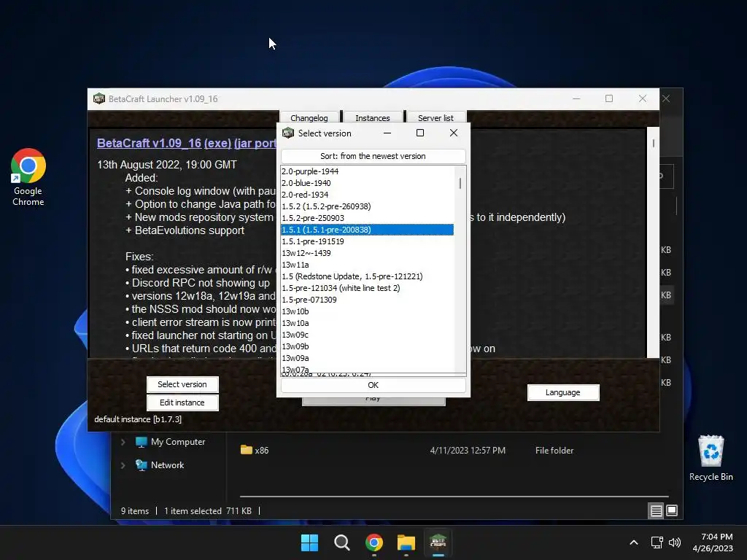Switch Explorer to details view
Viewport: 747px width, 560px height.
pos(656,511)
